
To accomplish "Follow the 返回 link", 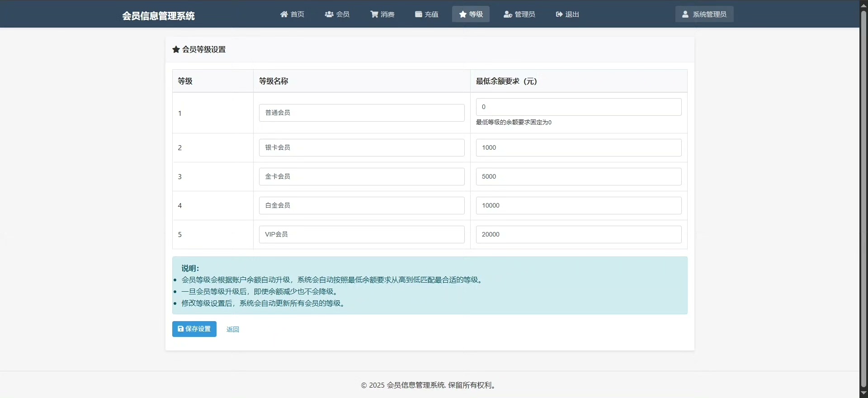I will (x=233, y=329).
